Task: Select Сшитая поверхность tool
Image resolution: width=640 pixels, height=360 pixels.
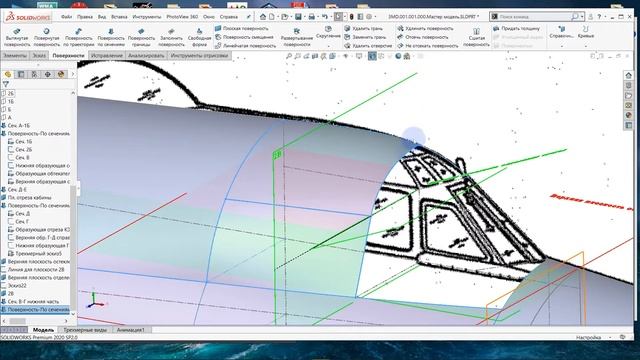Action: click(476, 37)
